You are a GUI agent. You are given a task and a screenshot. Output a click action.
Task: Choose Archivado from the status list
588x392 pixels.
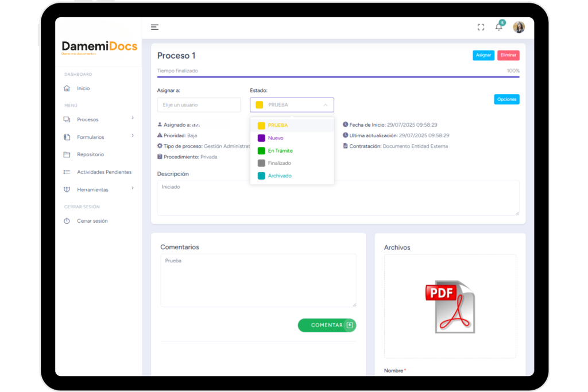pyautogui.click(x=279, y=176)
